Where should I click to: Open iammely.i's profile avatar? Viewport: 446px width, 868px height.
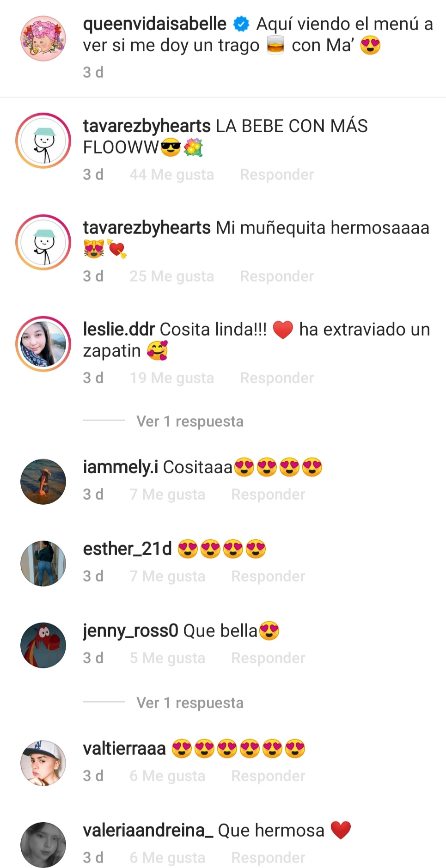click(43, 482)
